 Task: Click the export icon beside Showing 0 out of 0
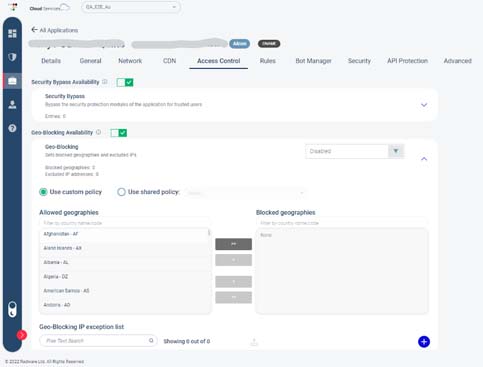[x=254, y=342]
